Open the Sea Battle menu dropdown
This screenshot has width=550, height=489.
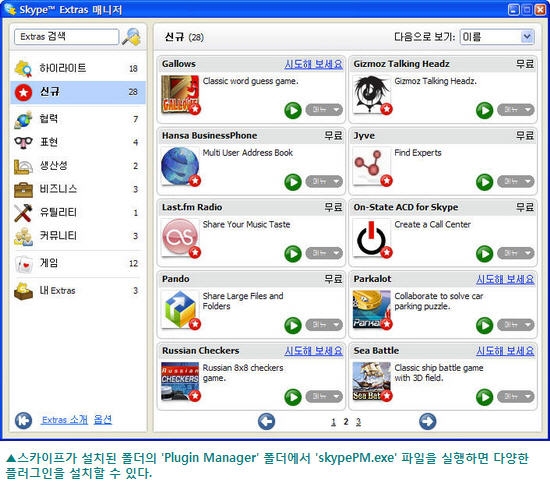click(516, 396)
